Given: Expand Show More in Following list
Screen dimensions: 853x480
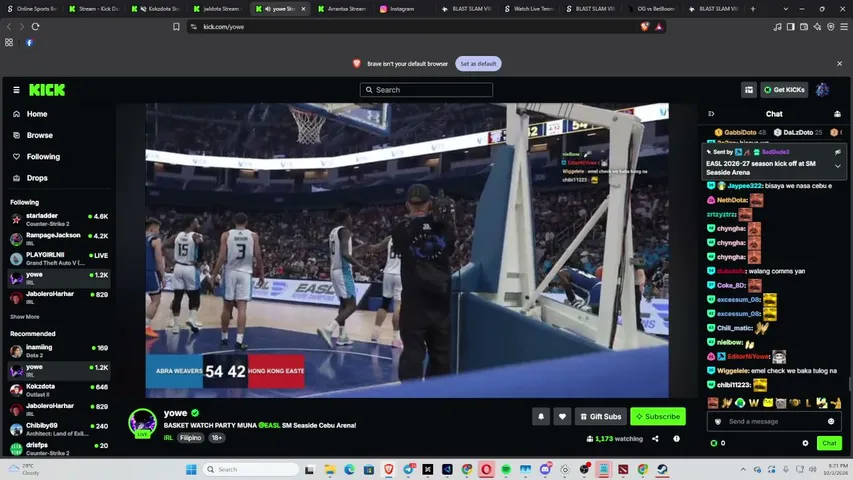Looking at the screenshot, I should [24, 317].
